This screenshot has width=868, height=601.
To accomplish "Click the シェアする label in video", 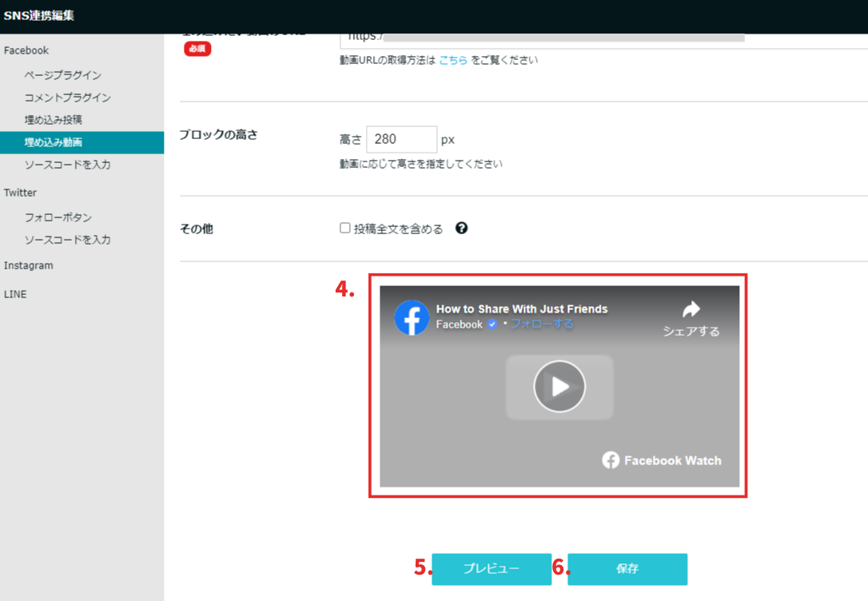I will [x=691, y=331].
